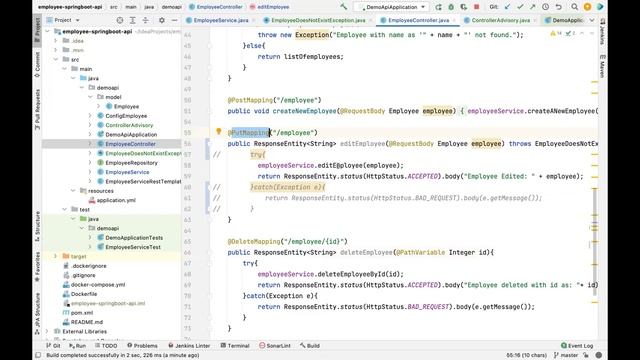Select the EmployeeController.java tab
The height and width of the screenshot is (360, 640).
(x=418, y=20)
